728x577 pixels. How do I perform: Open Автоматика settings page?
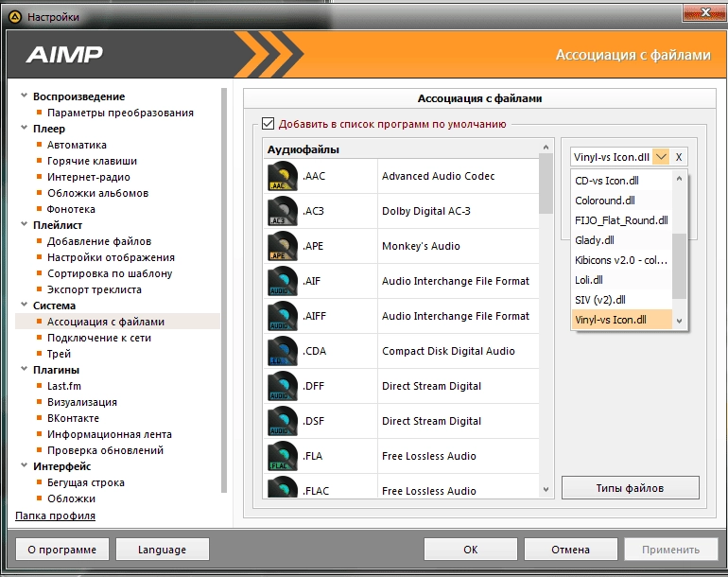(x=77, y=145)
